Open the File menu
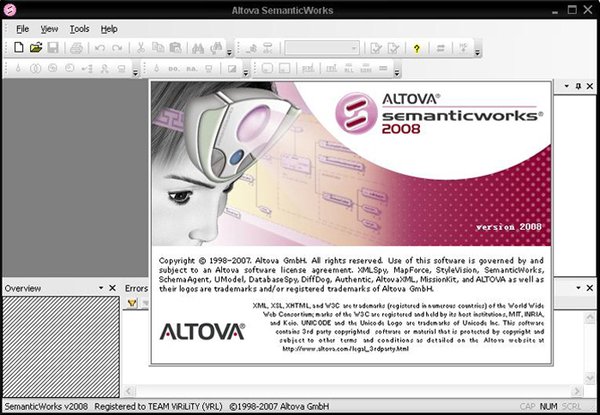The height and width of the screenshot is (415, 600). (22, 29)
